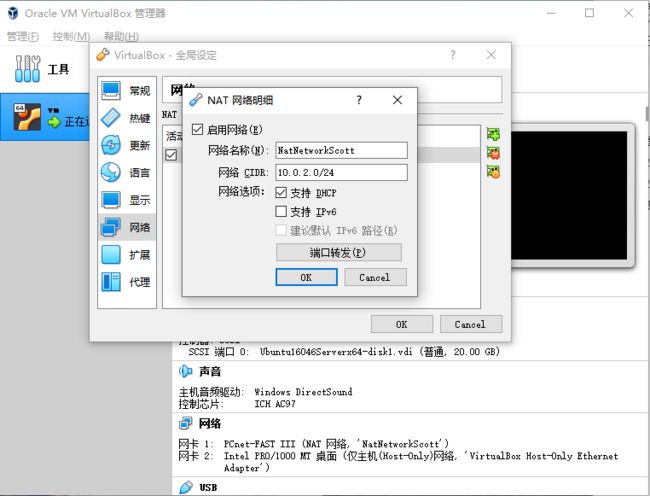650x496 pixels.
Task: Open the 控制(M) menu
Action: [x=71, y=36]
